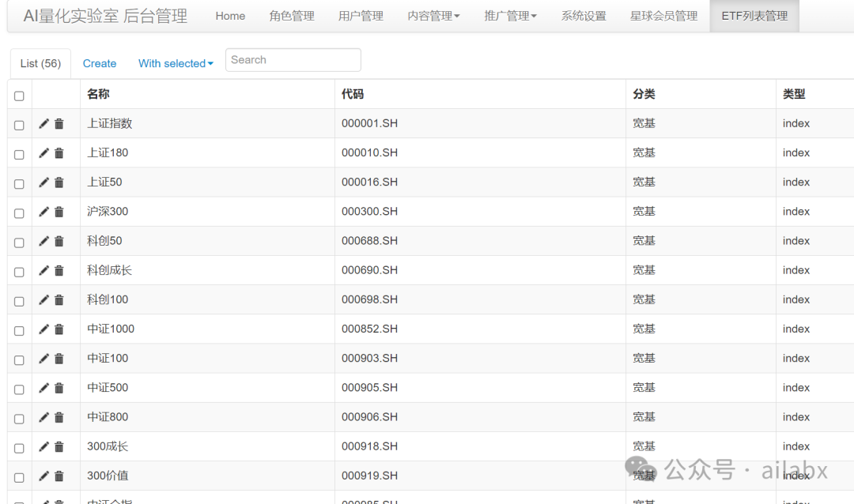This screenshot has height=504, width=854.
Task: Sort by 分类 column header
Action: (644, 94)
